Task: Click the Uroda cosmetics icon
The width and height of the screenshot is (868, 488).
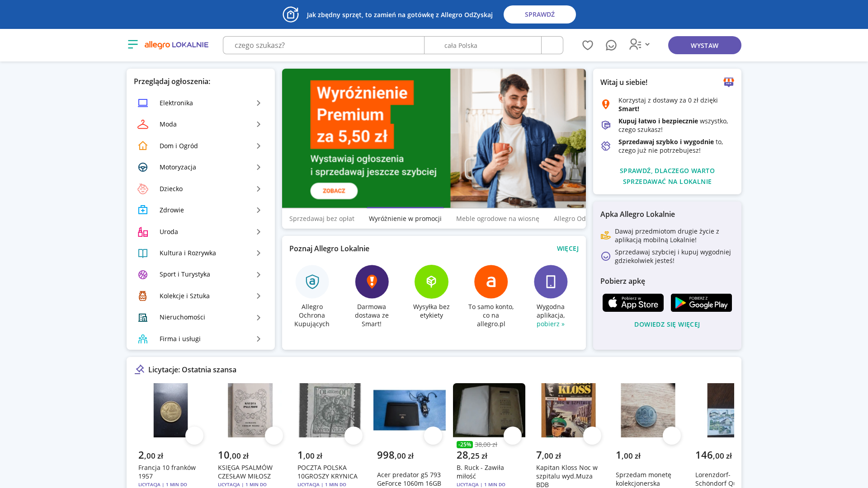Action: coord(143,232)
